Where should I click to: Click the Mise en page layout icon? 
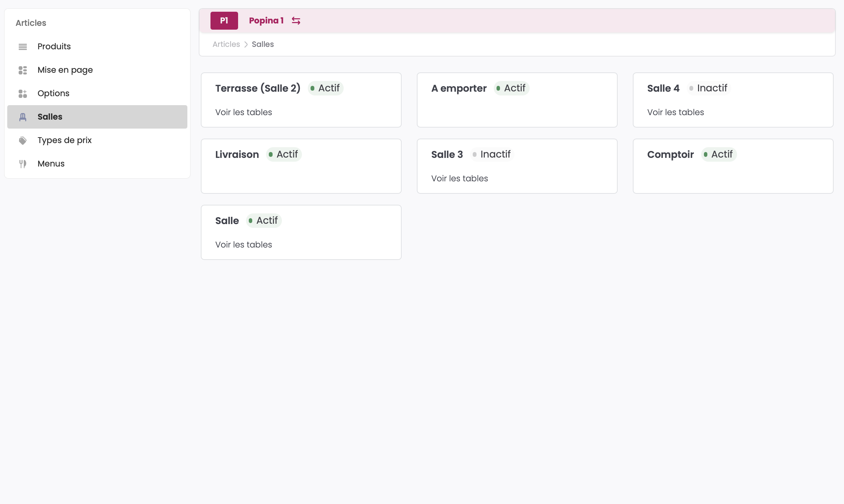pos(23,70)
